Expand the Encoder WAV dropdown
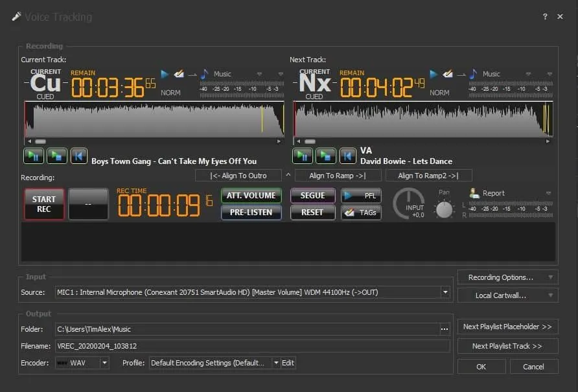This screenshot has width=578, height=392. [x=104, y=363]
